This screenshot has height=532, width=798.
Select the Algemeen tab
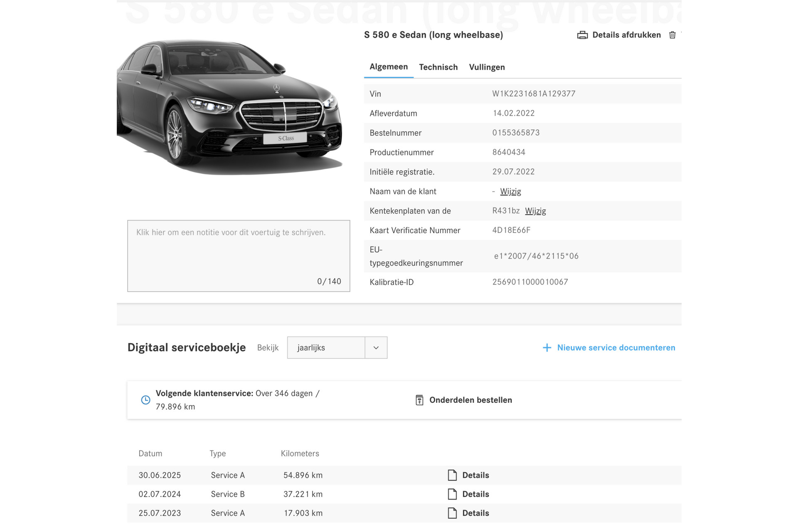(x=389, y=67)
